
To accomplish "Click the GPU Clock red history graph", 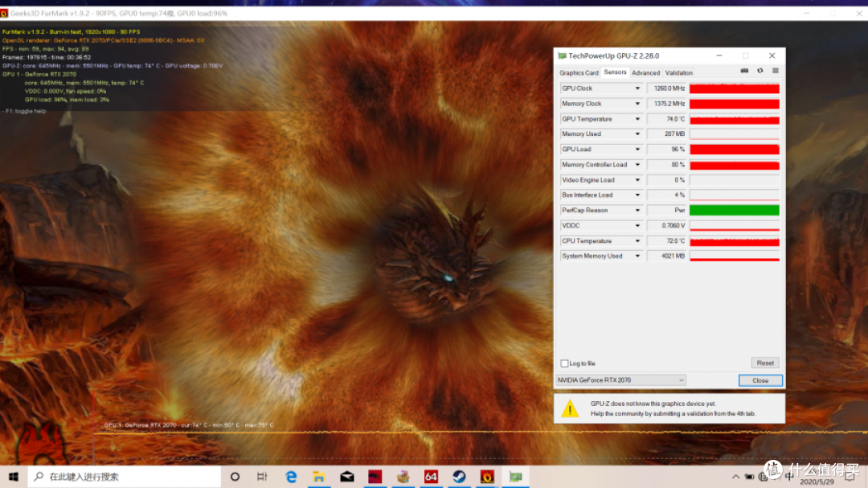I will click(x=734, y=88).
